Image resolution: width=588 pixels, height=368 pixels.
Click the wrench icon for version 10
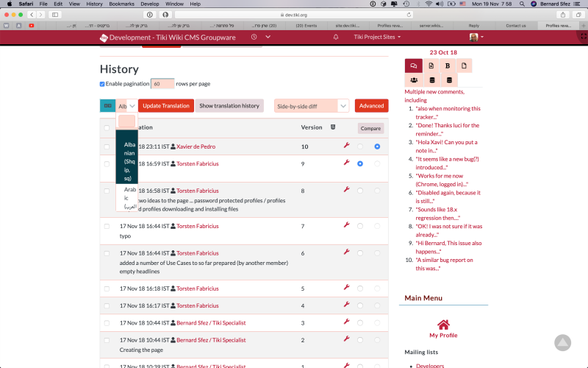tap(346, 145)
